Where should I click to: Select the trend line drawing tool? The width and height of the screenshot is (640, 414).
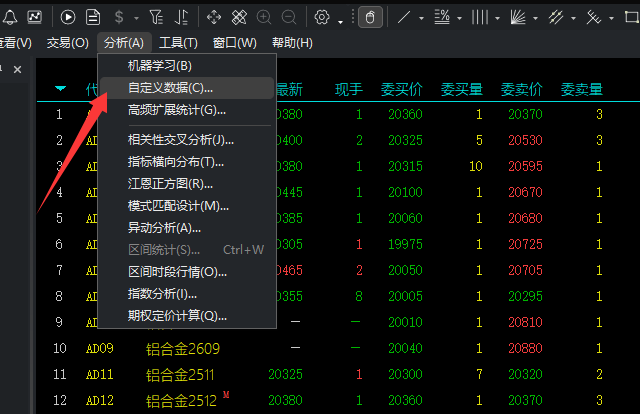(403, 17)
